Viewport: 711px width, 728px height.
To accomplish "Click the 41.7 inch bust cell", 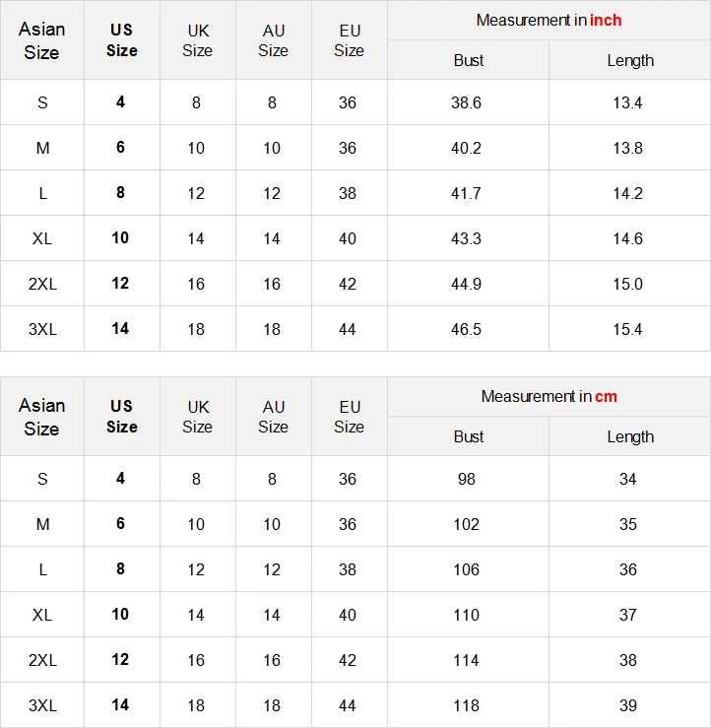I will click(x=467, y=193).
